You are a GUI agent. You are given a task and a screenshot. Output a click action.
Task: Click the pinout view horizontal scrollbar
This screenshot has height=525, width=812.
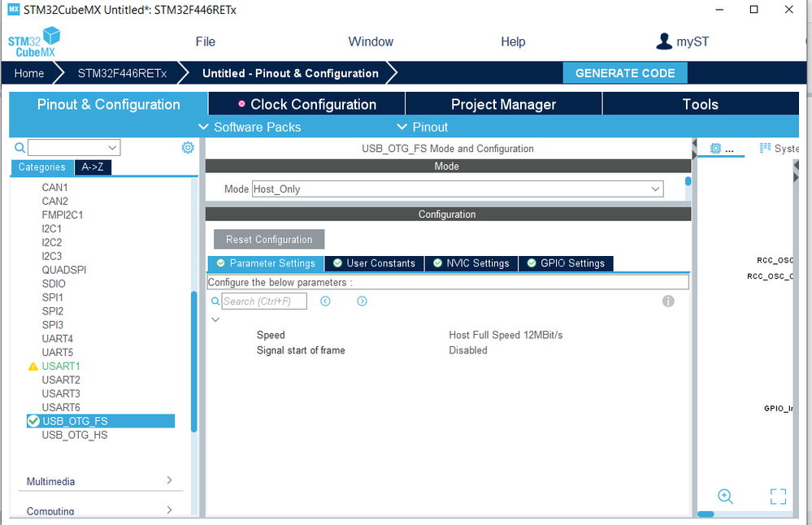706,514
